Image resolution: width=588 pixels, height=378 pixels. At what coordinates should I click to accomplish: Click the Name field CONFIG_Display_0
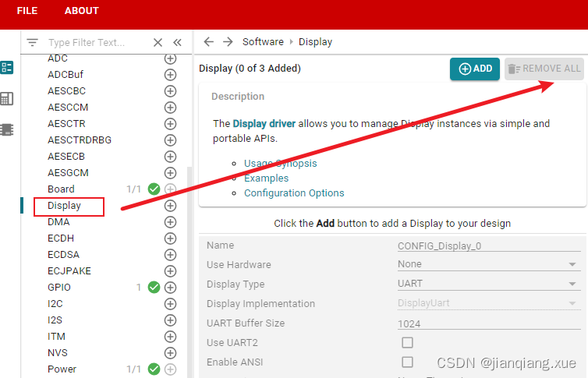pyautogui.click(x=489, y=246)
